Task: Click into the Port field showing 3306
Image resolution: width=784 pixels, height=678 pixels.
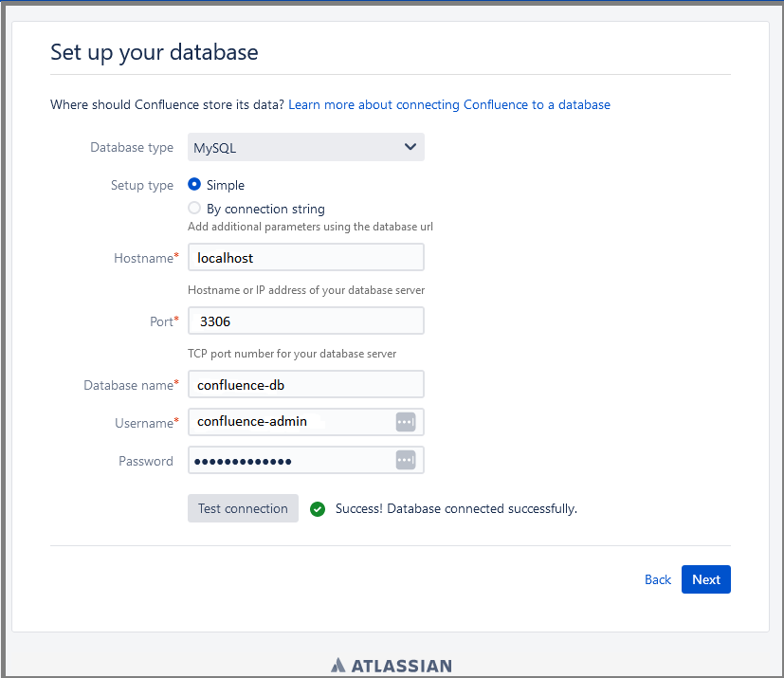Action: point(306,321)
